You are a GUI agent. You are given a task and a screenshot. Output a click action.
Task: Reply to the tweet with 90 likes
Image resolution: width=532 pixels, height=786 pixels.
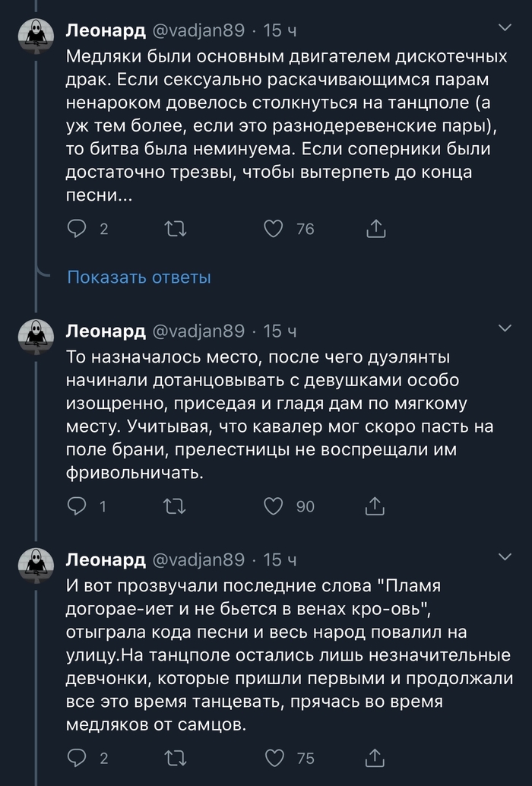(78, 506)
